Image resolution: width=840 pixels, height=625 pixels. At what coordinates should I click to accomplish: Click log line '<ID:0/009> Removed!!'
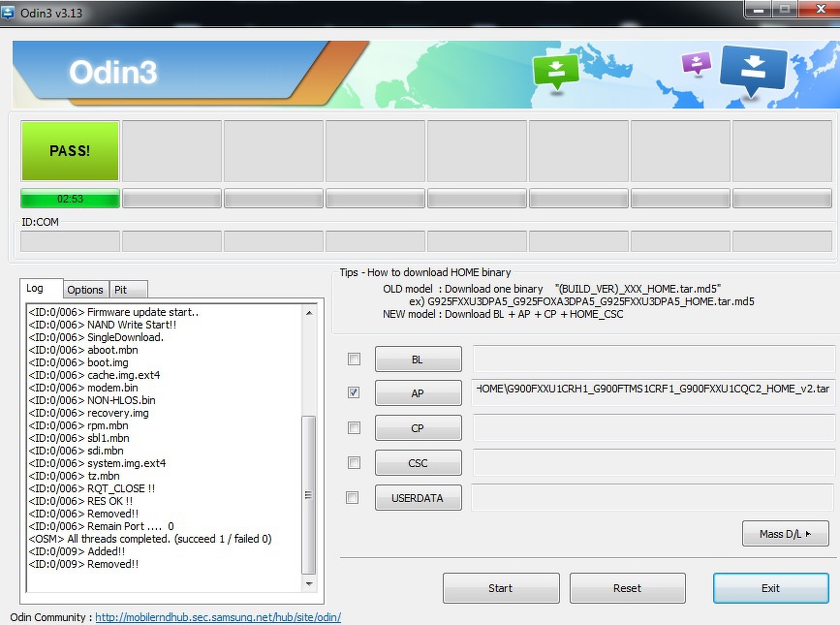click(84, 565)
